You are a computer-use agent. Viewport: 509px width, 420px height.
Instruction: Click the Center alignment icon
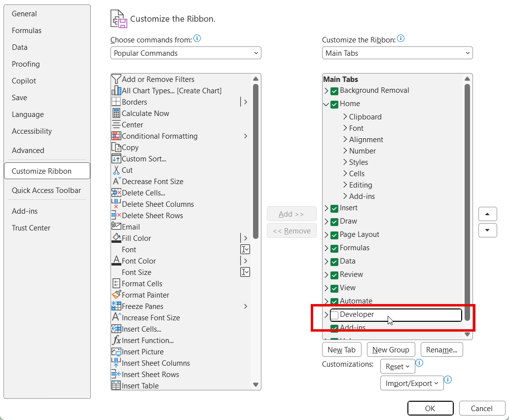tap(116, 125)
